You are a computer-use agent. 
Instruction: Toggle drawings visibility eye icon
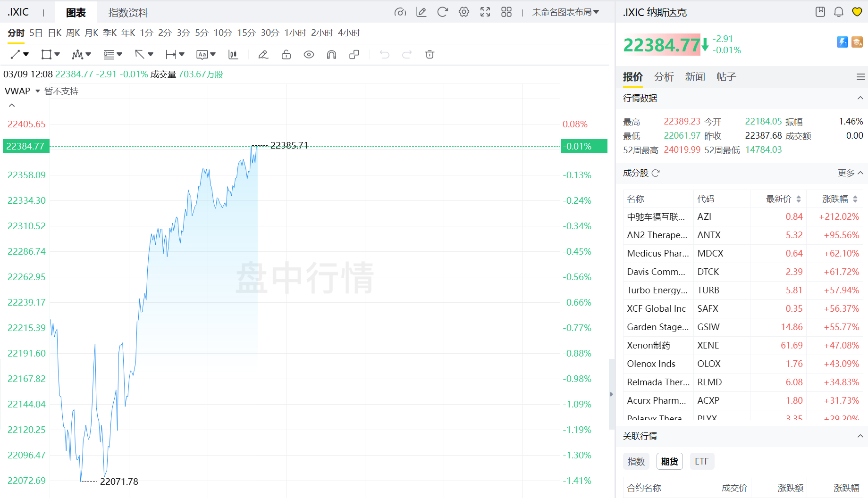(x=309, y=55)
